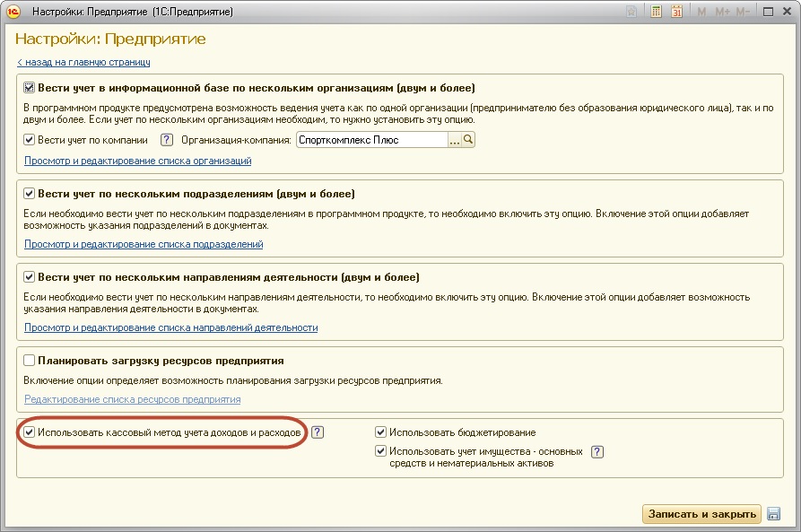The width and height of the screenshot is (801, 532).
Task: Toggle accounting for multiple organizations checkbox
Action: point(29,88)
